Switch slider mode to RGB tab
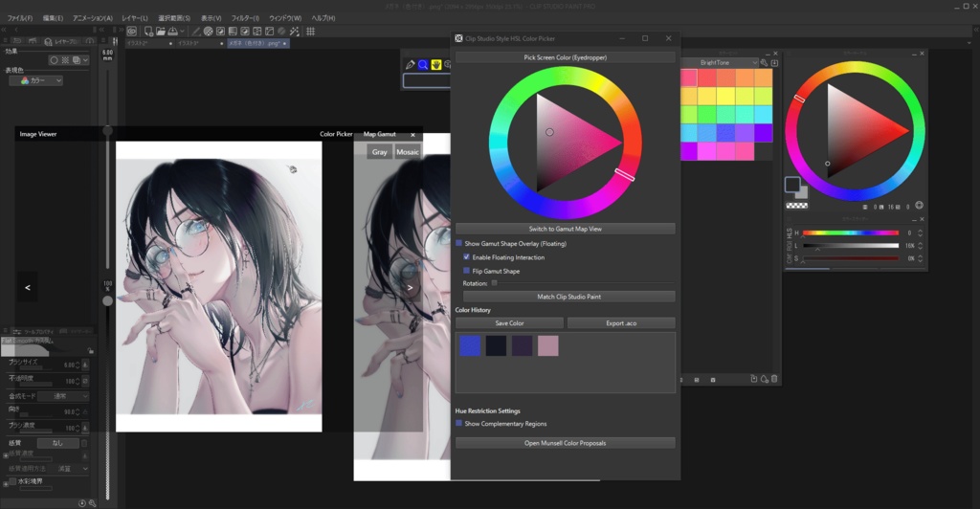This screenshot has height=509, width=980. (x=790, y=245)
